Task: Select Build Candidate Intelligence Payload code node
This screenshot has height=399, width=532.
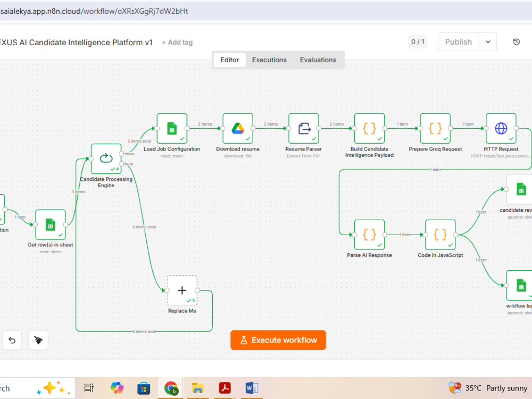Action: [x=370, y=128]
